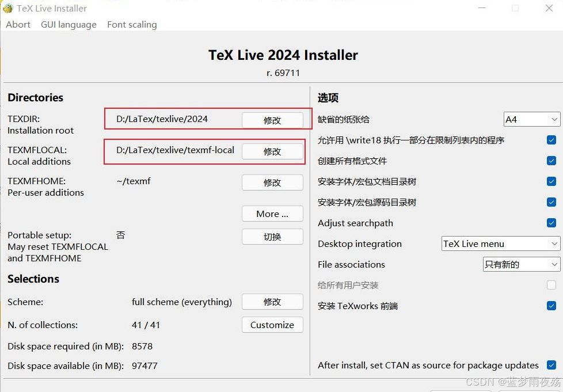
Task: Close the TeX Live Installer window
Action: click(549, 8)
